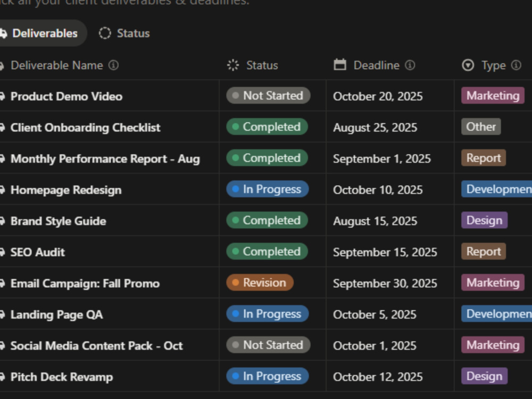Open the Homepage Redesign page
This screenshot has height=399, width=532.
pos(66,190)
